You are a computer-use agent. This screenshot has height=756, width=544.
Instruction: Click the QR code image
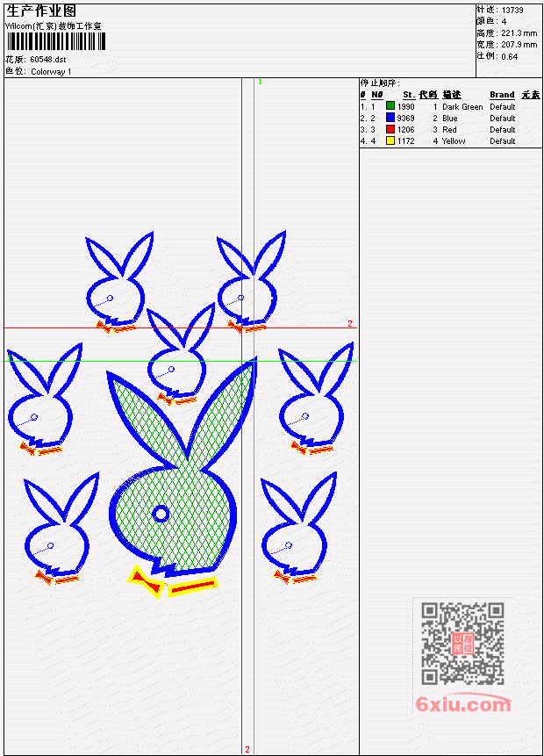point(462,644)
